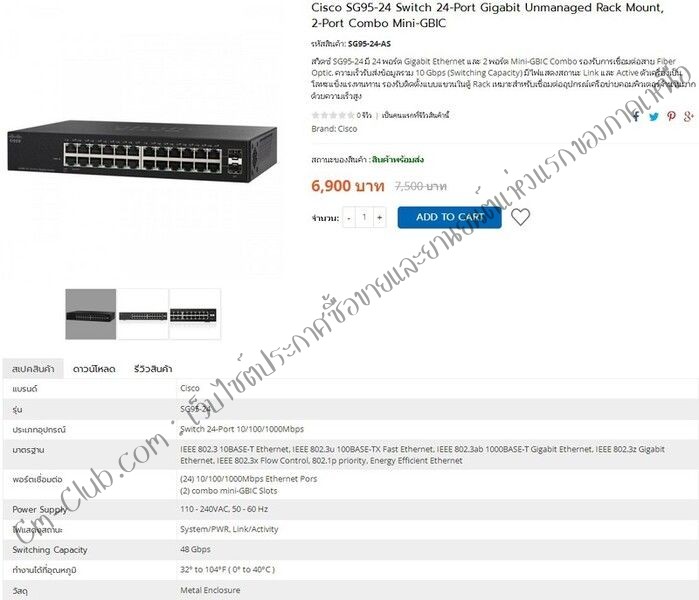
Task: Share product on Google Plus icon
Action: point(689,116)
